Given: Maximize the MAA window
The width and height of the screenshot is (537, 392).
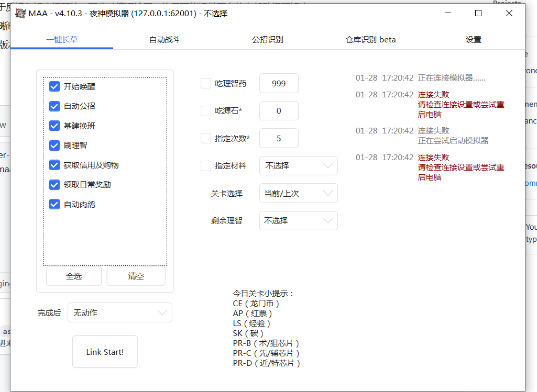Looking at the screenshot, I should (478, 13).
